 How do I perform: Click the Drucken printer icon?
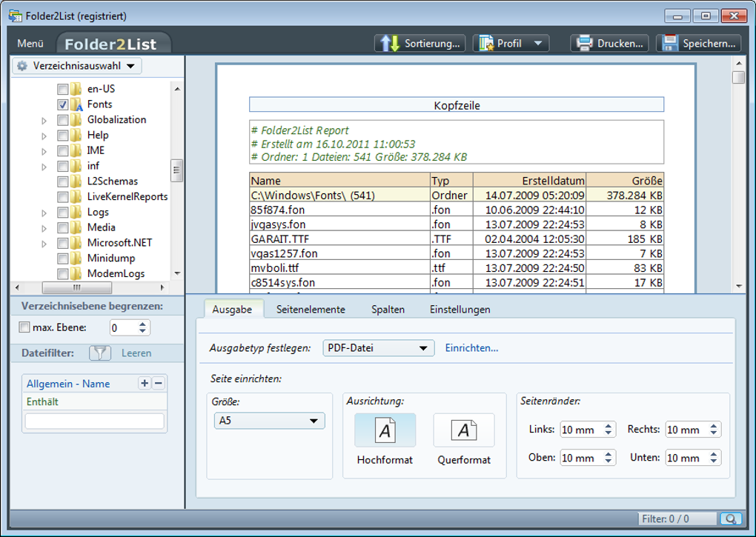[x=585, y=44]
